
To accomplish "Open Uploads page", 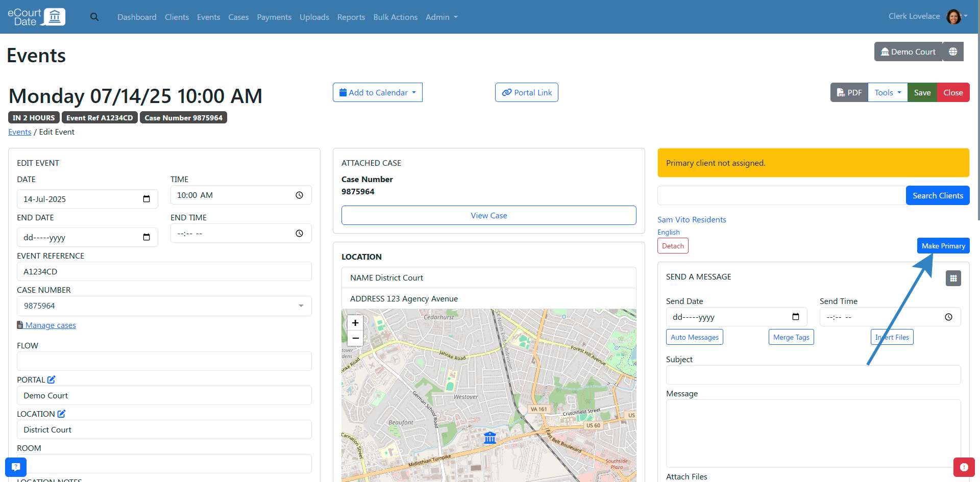I will (314, 17).
